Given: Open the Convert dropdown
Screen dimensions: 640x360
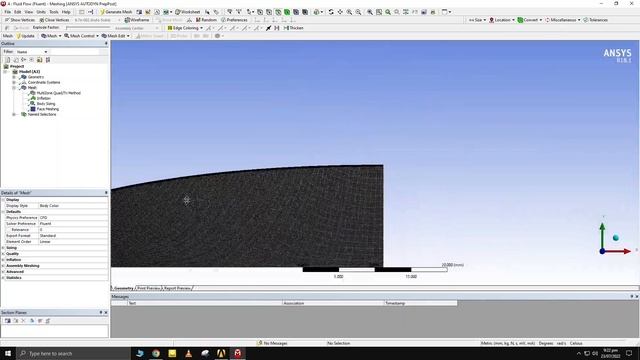Looking at the screenshot, I should [x=529, y=20].
